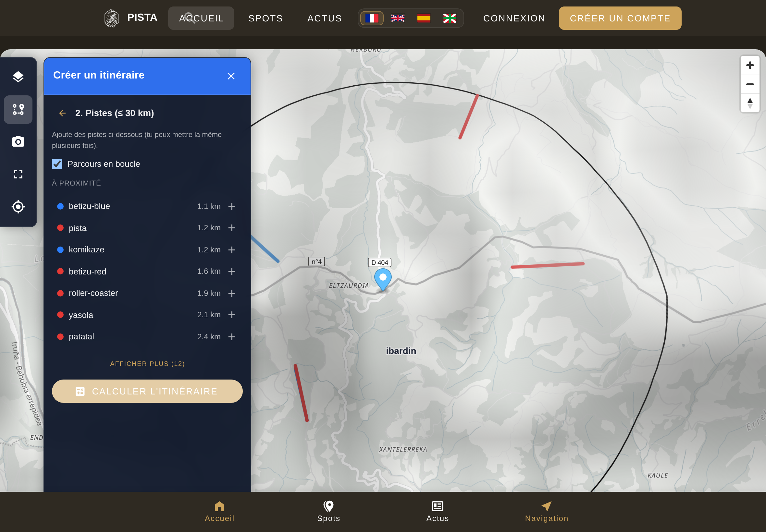Select the route itinerary tool

click(x=18, y=109)
